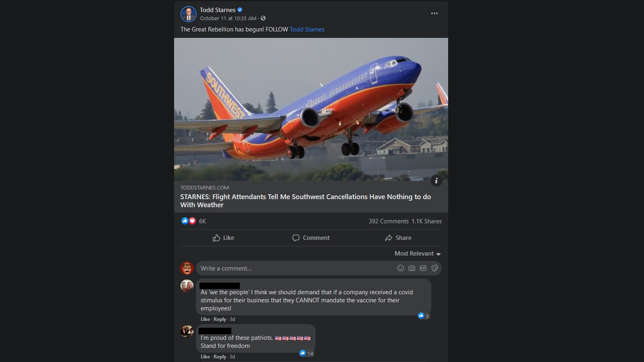Click the image info icon
Viewport: 644px width, 362px height.
[436, 181]
